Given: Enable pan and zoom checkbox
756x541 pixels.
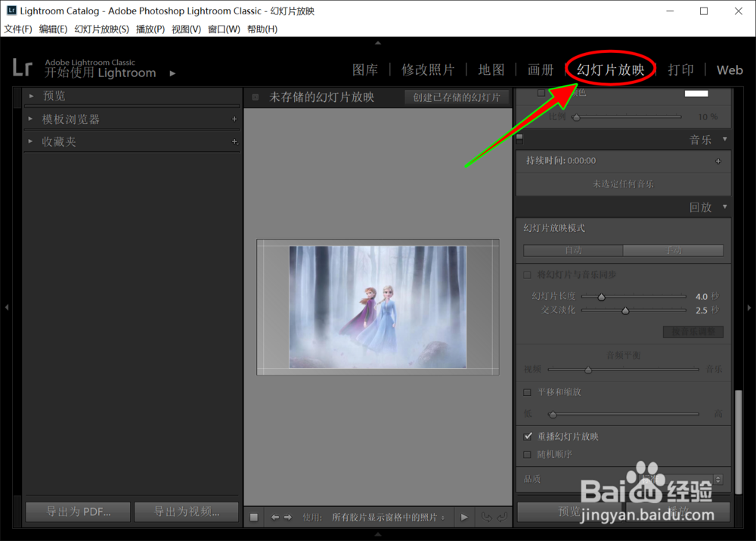Looking at the screenshot, I should (527, 392).
